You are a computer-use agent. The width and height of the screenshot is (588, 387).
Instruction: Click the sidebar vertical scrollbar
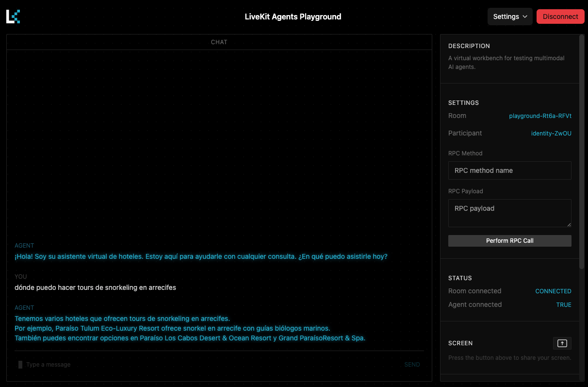point(582,151)
